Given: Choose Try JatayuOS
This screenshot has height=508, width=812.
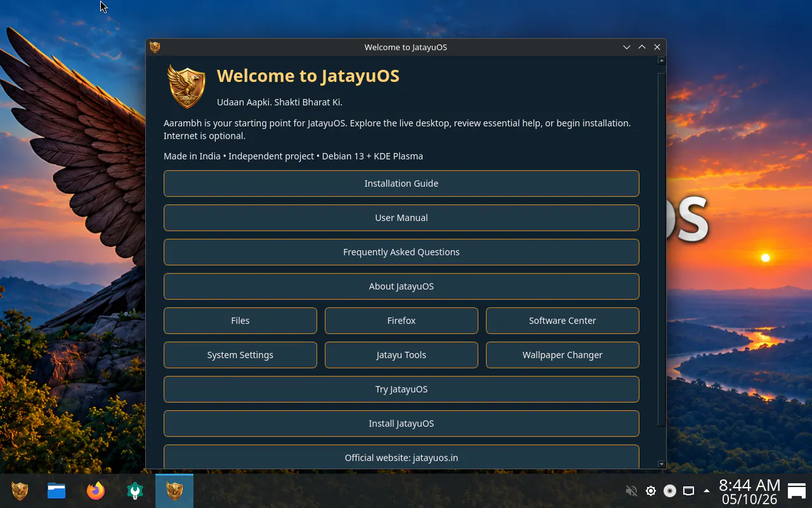Looking at the screenshot, I should [402, 389].
